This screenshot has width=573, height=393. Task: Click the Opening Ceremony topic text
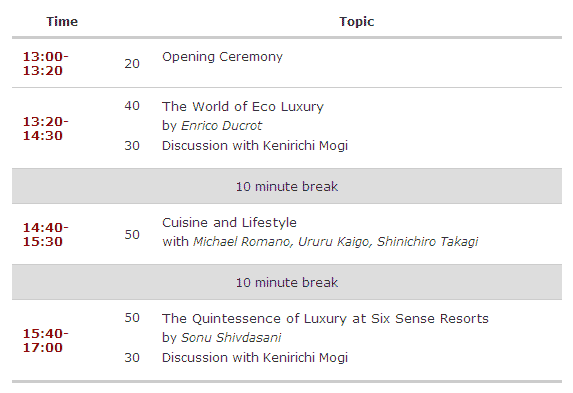(x=222, y=57)
